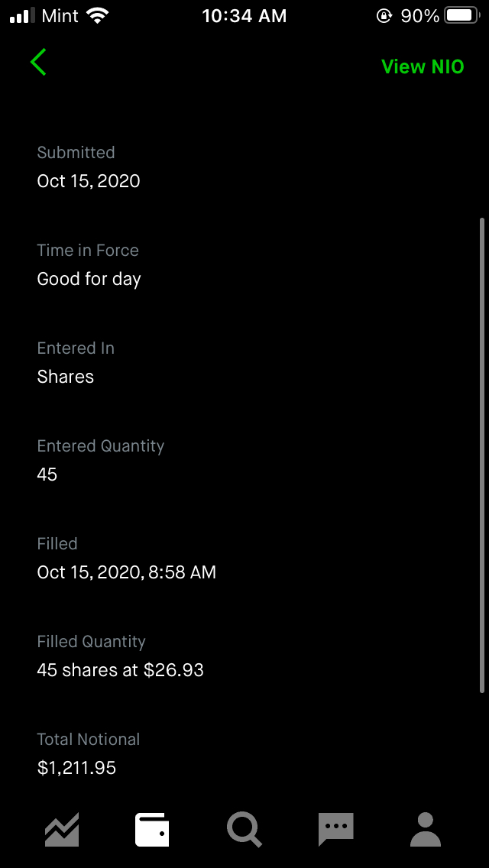Click the vertical scrollbar on right edge
Image resolution: width=489 pixels, height=868 pixels.
tap(481, 455)
